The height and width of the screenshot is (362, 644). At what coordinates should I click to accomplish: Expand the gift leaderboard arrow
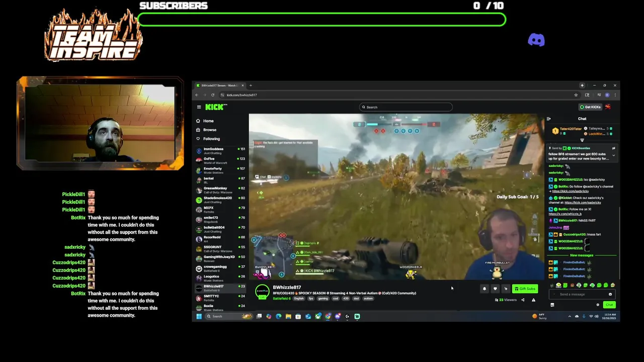[x=582, y=140]
